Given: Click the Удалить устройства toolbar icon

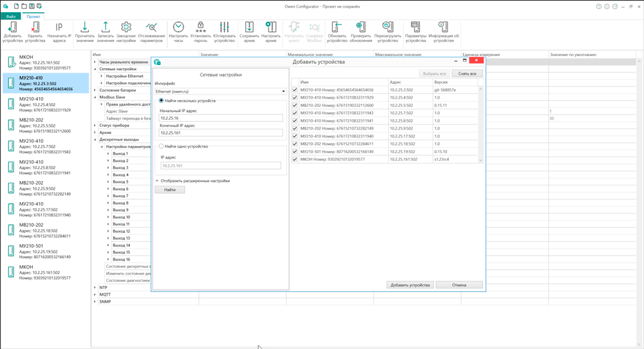Looking at the screenshot, I should (35, 28).
